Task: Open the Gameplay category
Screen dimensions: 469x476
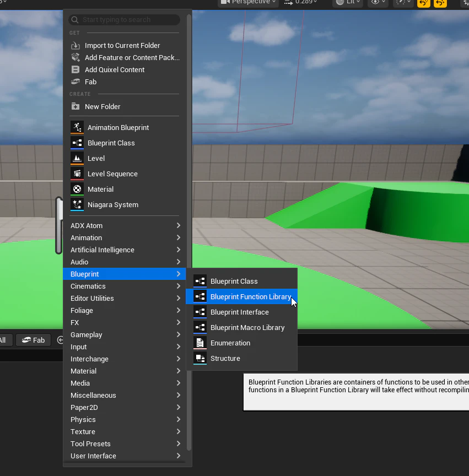Action: (x=124, y=335)
